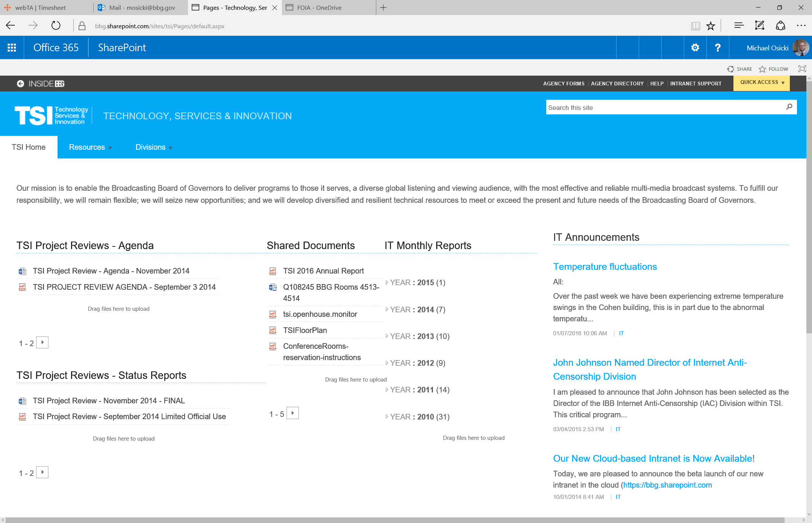Open the SharePoint settings gear
This screenshot has height=523, width=812.
(x=695, y=47)
